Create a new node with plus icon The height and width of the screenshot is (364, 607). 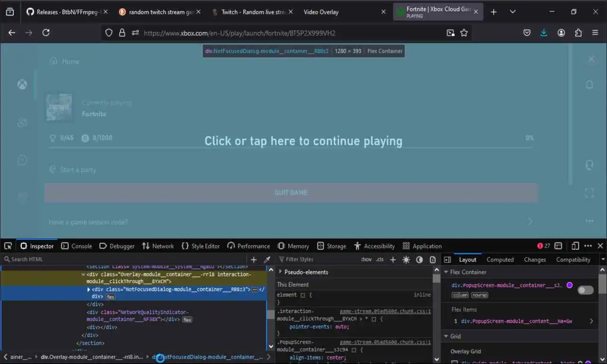254,259
